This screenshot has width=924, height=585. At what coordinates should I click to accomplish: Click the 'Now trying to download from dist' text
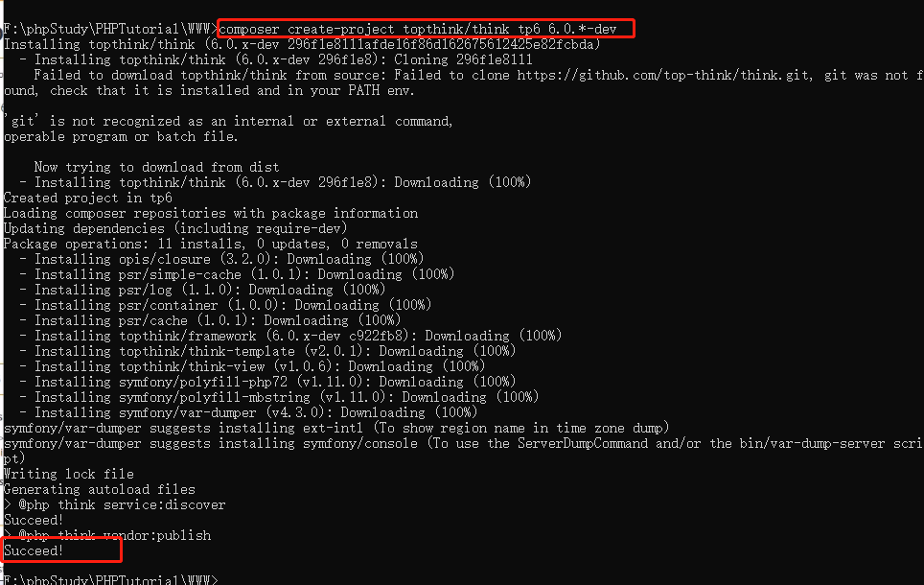click(157, 168)
